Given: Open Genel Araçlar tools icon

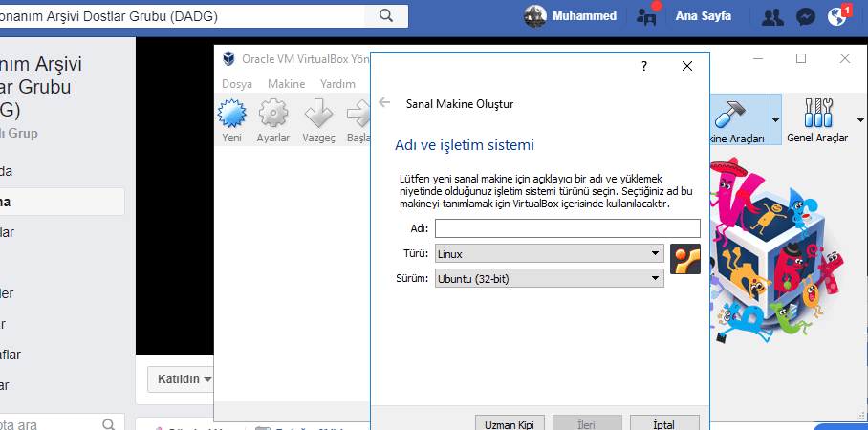Looking at the screenshot, I should pos(818,113).
